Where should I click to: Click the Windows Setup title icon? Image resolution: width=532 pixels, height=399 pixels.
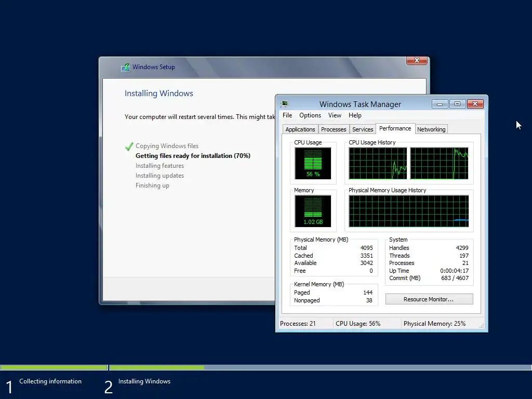[x=126, y=67]
